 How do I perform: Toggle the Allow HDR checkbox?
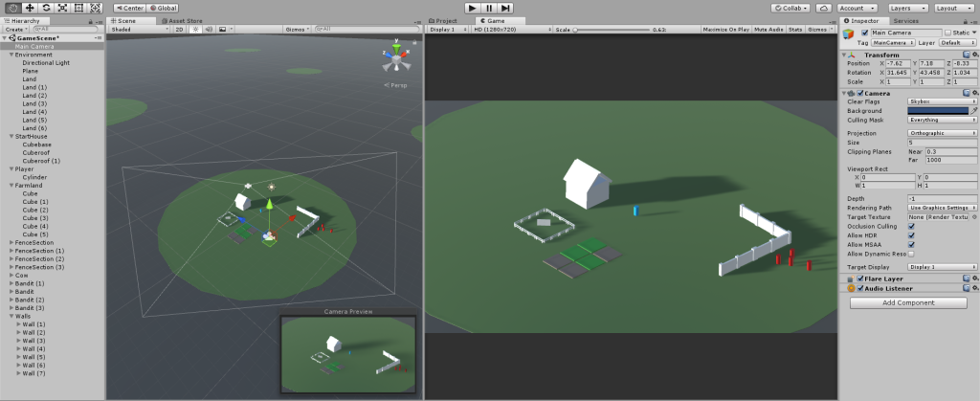click(910, 235)
